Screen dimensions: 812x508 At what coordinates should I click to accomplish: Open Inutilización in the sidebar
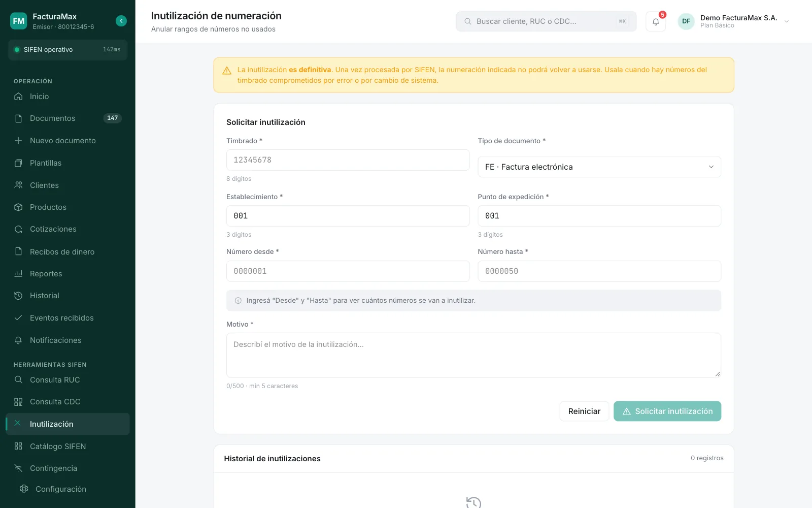click(67, 424)
